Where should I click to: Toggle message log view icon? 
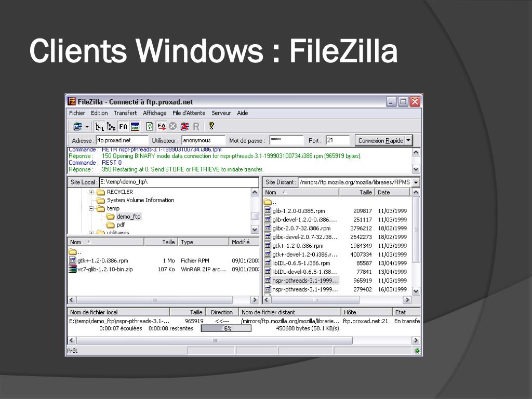pyautogui.click(x=135, y=127)
